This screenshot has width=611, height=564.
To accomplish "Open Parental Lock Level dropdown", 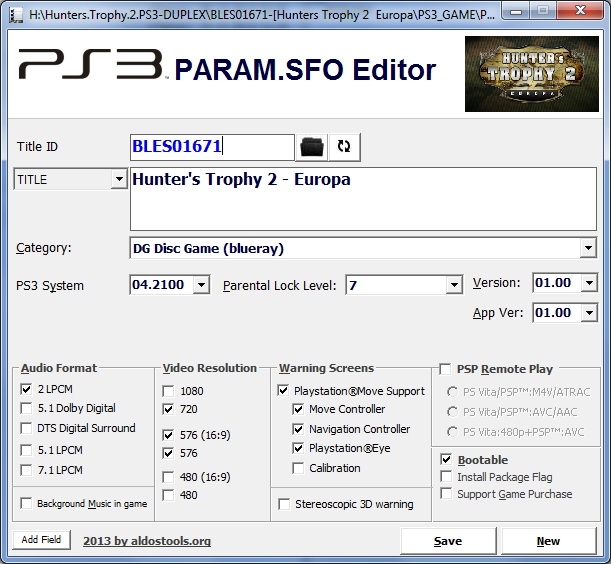I will pos(454,285).
